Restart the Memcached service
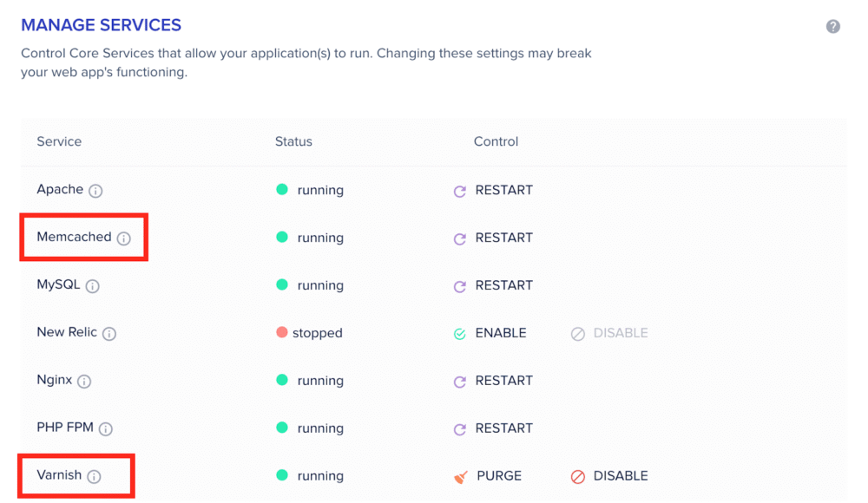Image resolution: width=868 pixels, height=503 pixels. coord(493,238)
